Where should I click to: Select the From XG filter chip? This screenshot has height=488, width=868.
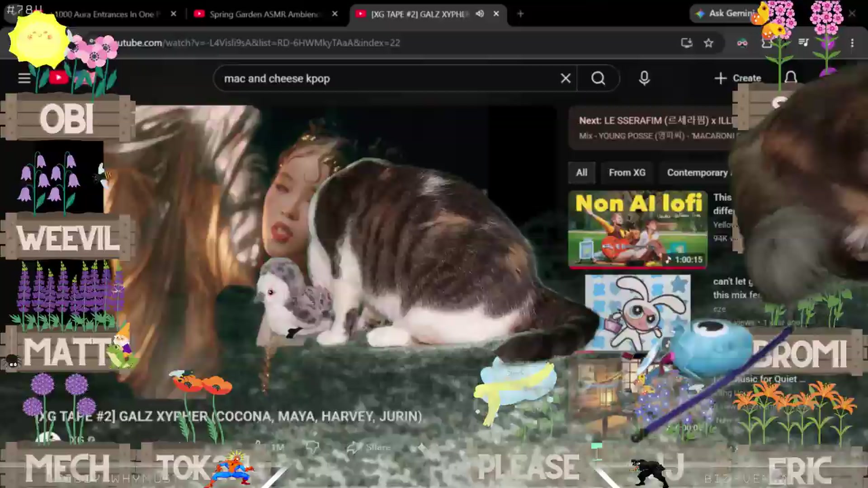pyautogui.click(x=627, y=173)
